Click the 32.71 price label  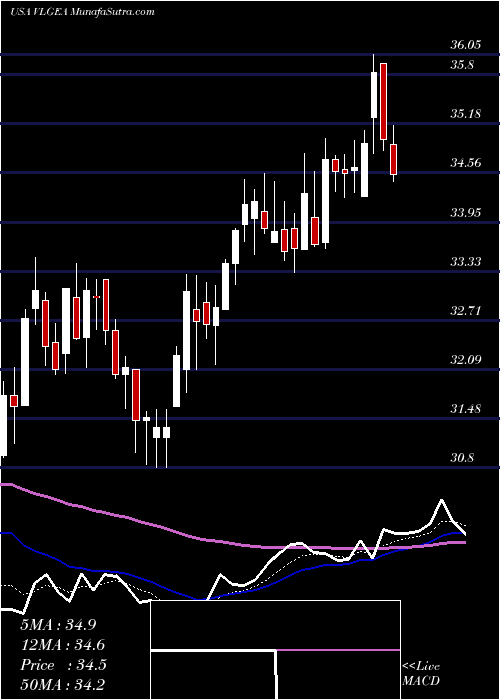[465, 310]
